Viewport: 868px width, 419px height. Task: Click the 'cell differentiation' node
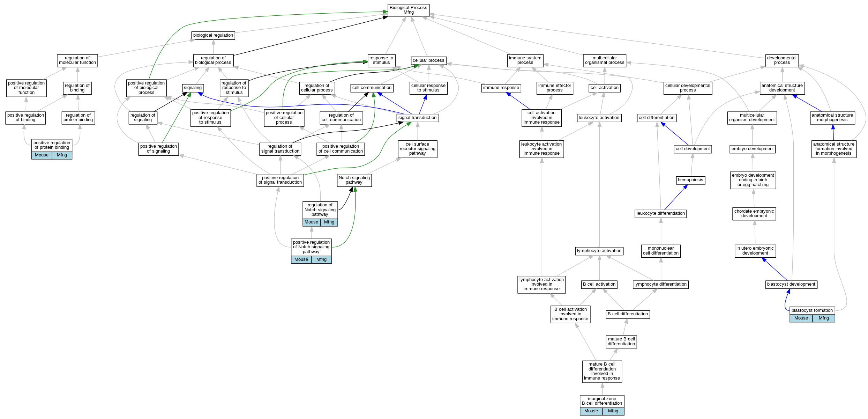click(x=657, y=118)
